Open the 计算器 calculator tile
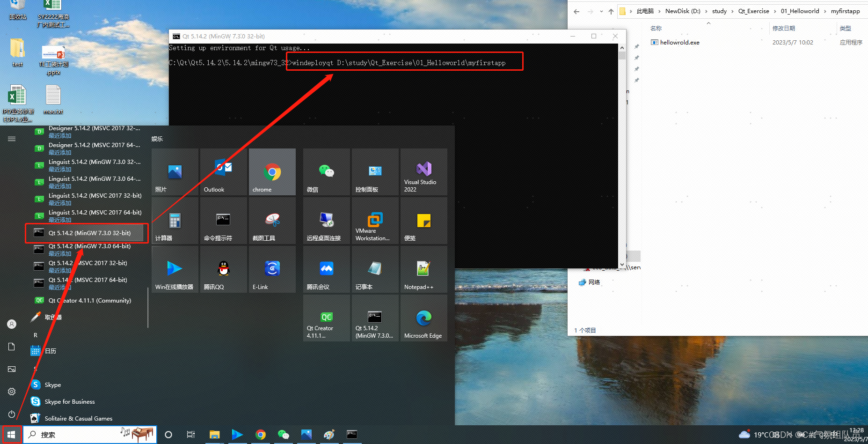 [175, 221]
